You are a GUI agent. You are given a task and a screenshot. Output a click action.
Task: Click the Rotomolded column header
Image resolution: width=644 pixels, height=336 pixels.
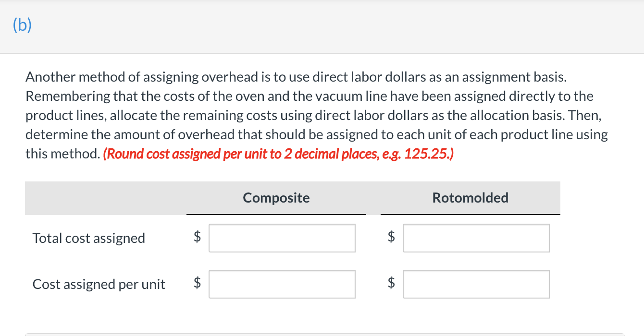(x=470, y=197)
